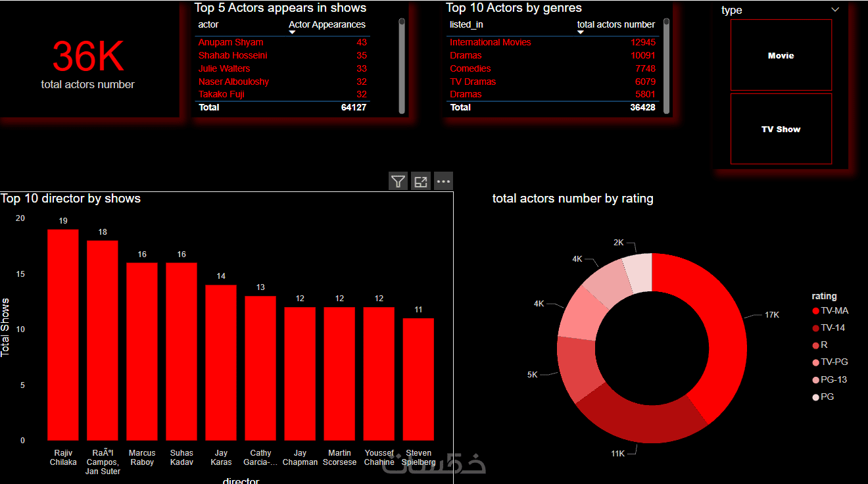Select the Julie Walters row

point(283,68)
